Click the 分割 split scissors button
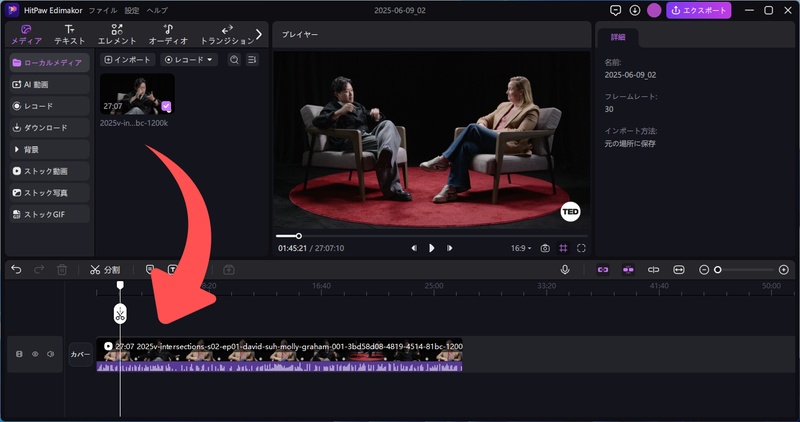 click(x=105, y=269)
